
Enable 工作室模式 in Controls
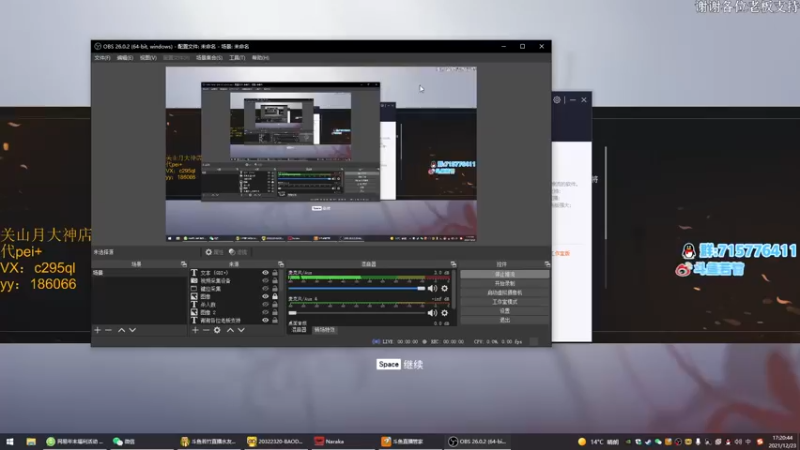click(x=505, y=302)
